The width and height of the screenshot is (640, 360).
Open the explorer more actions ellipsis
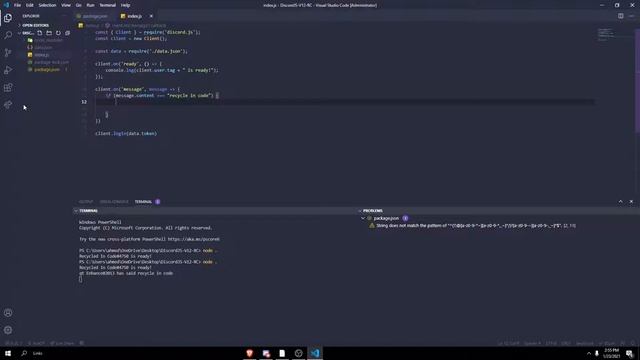click(64, 16)
